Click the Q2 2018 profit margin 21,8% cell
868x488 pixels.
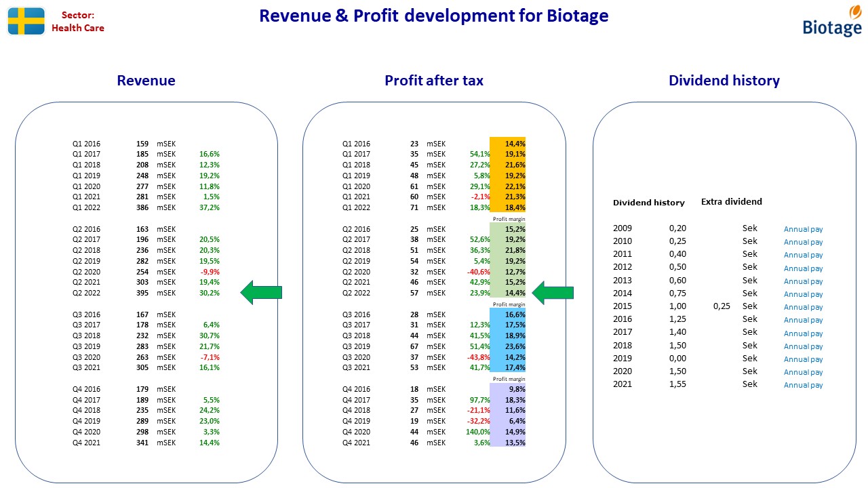click(508, 250)
